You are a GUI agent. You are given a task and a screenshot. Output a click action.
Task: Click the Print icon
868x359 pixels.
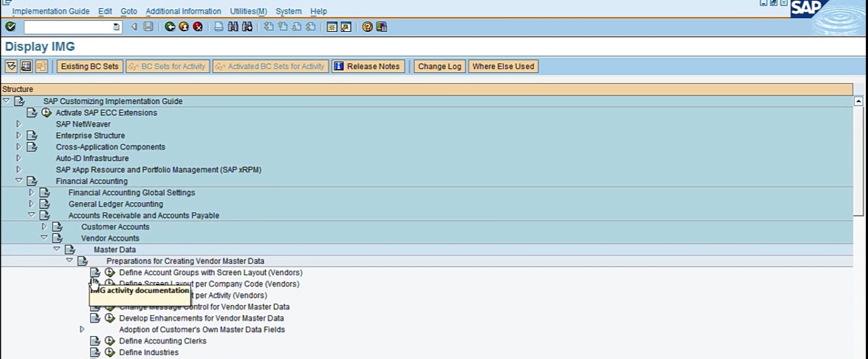219,27
